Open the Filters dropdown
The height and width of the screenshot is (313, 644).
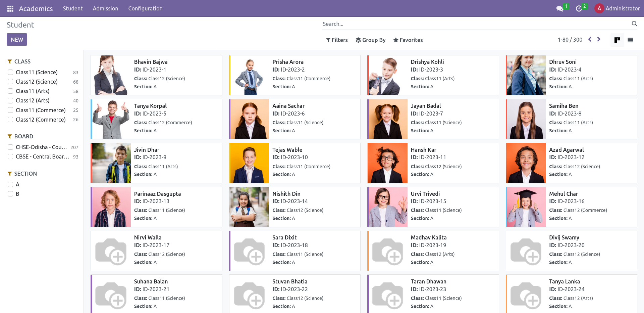337,40
